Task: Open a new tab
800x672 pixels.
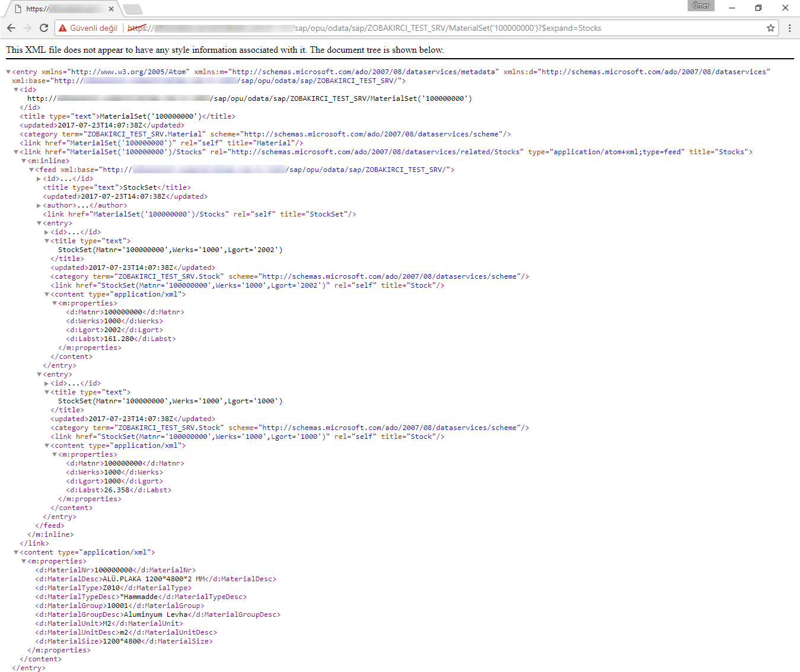Action: (x=133, y=9)
